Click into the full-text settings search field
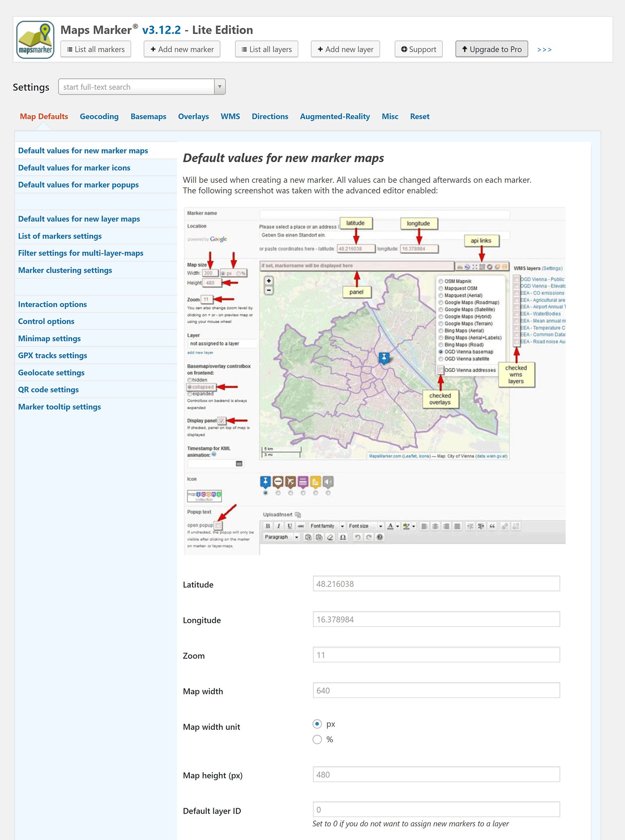Viewport: 625px width, 840px height. coord(136,87)
